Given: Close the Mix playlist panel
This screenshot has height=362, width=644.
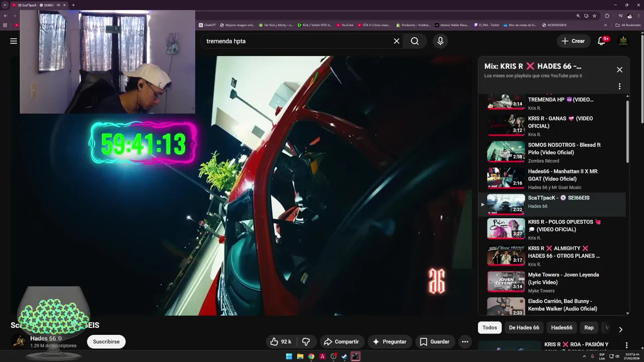Looking at the screenshot, I should point(619,70).
